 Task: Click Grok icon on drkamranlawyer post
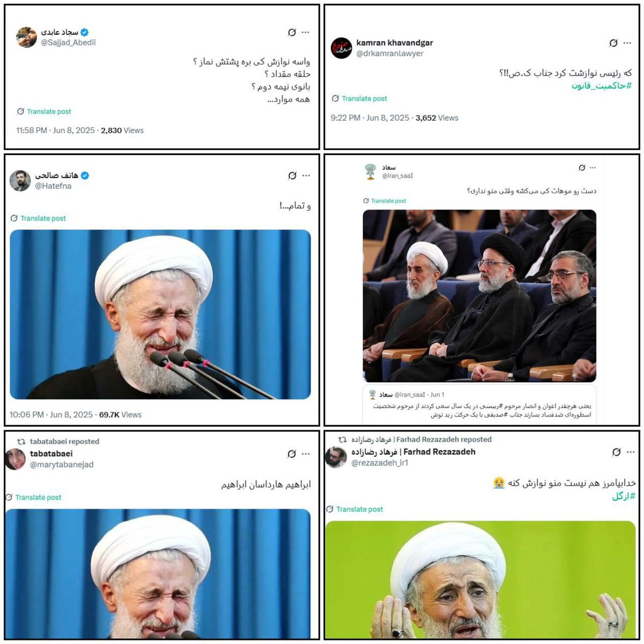(613, 43)
